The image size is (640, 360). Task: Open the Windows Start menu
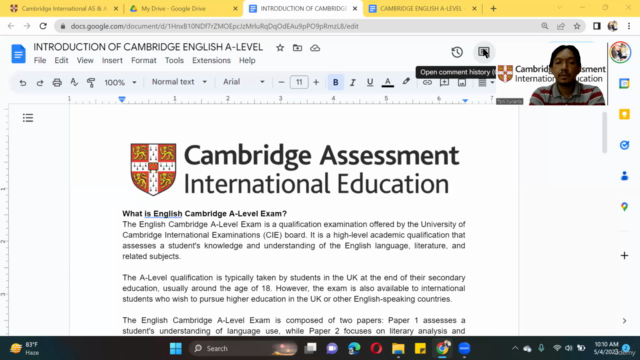(x=176, y=349)
